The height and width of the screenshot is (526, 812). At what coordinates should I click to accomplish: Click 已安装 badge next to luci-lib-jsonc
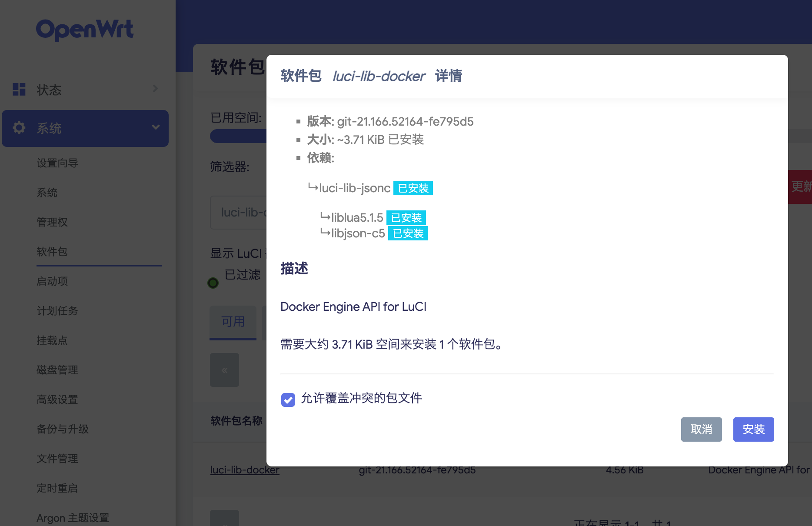pos(413,188)
